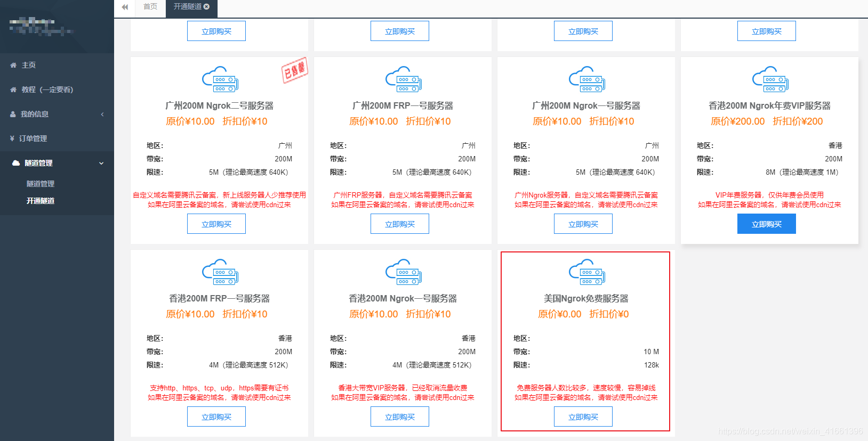Click the user icon beside 我的信息
The height and width of the screenshot is (441, 868).
(x=13, y=114)
